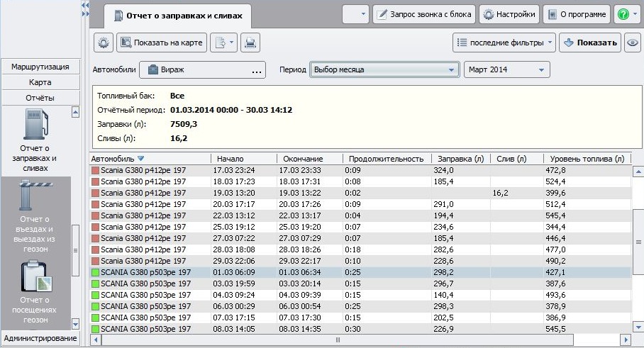This screenshot has height=348, width=644.
Task: Click red swatch on the 17.03 23:24 row
Action: coord(95,170)
